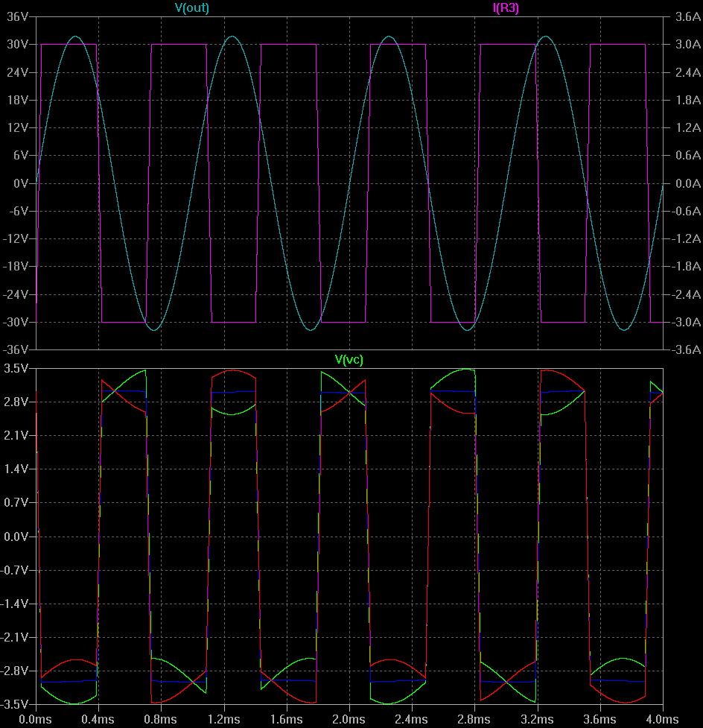Click the 1.2A right axis label
This screenshot has height=728, width=703.
click(687, 127)
